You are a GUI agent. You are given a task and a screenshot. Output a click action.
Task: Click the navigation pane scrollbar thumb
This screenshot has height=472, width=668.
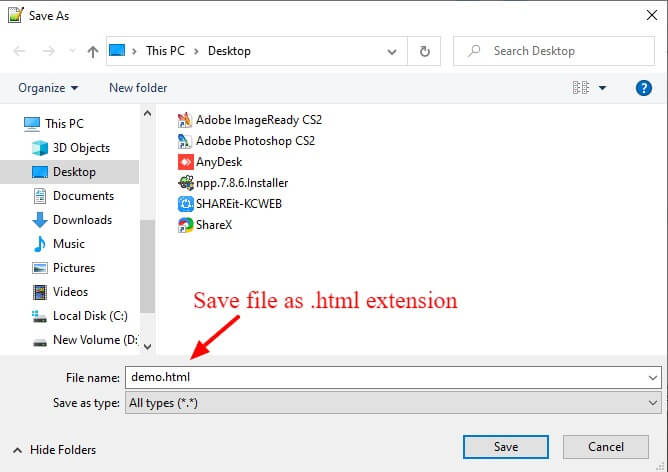pyautogui.click(x=147, y=267)
